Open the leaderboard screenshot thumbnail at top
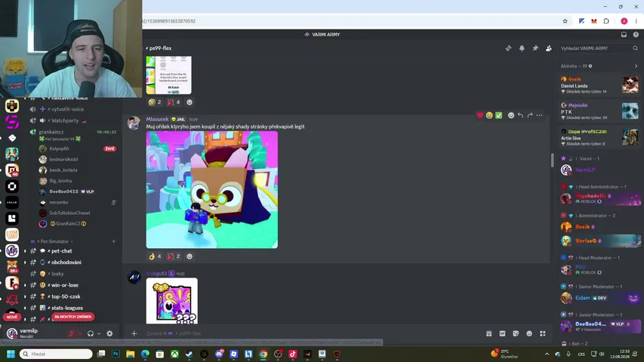 [x=169, y=75]
